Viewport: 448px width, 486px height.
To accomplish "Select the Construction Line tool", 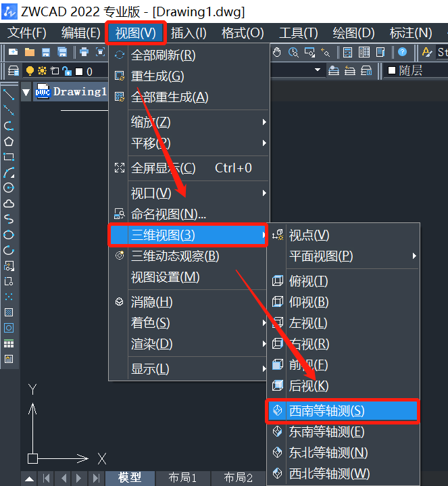I will [x=9, y=110].
